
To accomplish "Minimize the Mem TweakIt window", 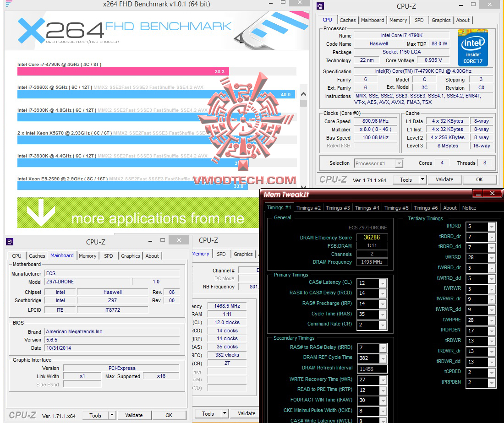I will pos(478,194).
